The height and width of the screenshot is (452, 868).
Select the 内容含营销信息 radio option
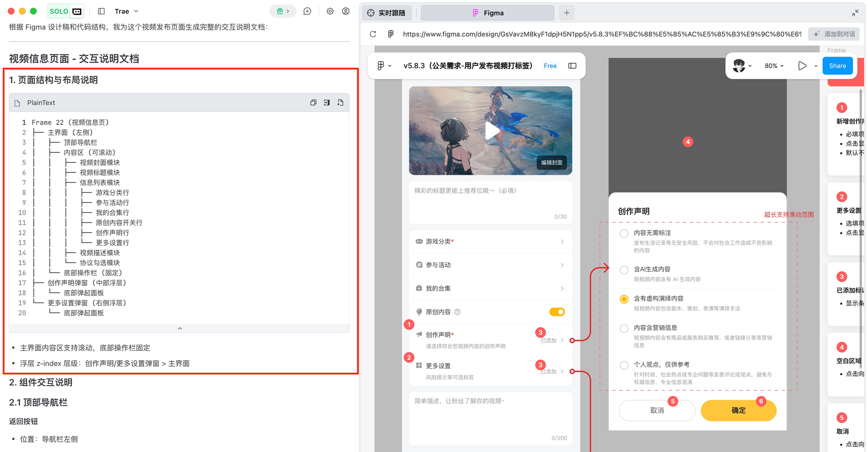(x=624, y=328)
